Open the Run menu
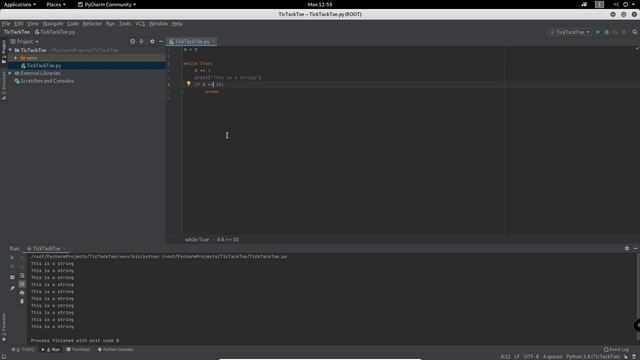The image size is (640, 360). [x=110, y=24]
